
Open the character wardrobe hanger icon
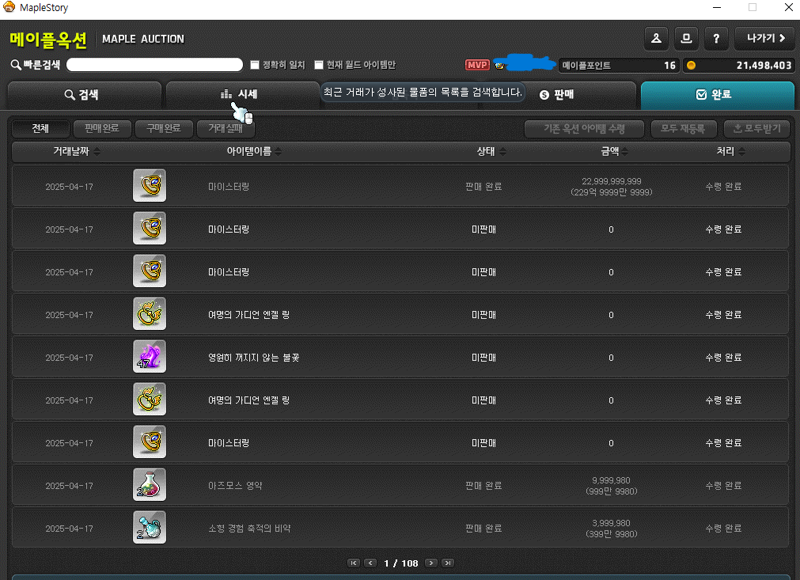click(x=656, y=38)
